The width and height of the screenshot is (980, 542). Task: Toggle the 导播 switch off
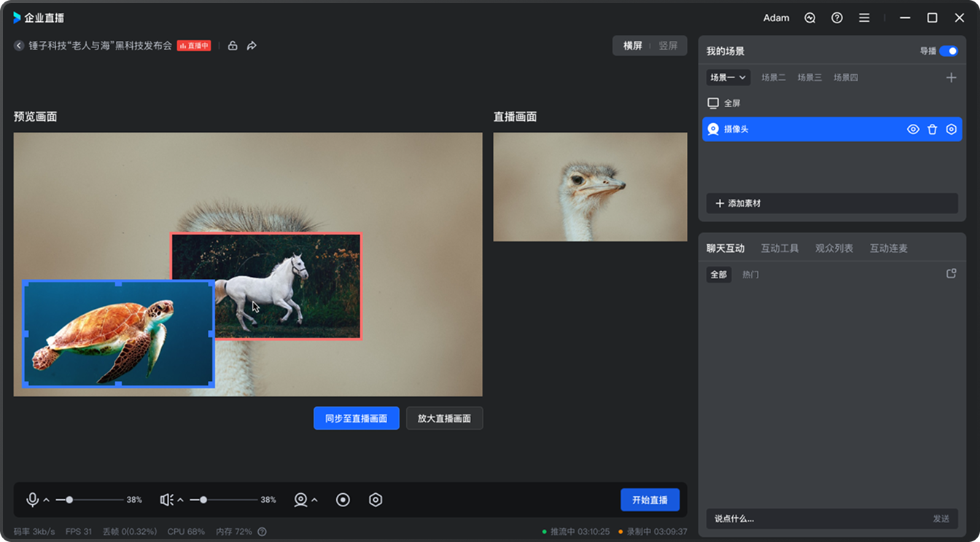948,51
